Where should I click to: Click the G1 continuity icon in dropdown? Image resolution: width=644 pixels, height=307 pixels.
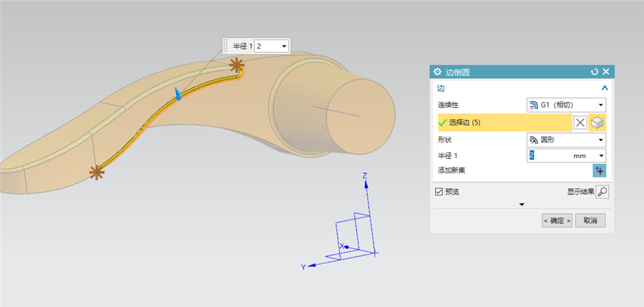click(x=534, y=104)
